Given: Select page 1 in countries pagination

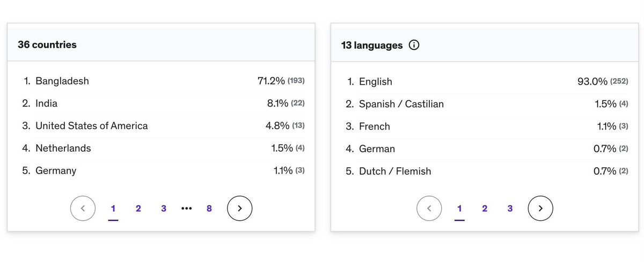Looking at the screenshot, I should click(113, 208).
